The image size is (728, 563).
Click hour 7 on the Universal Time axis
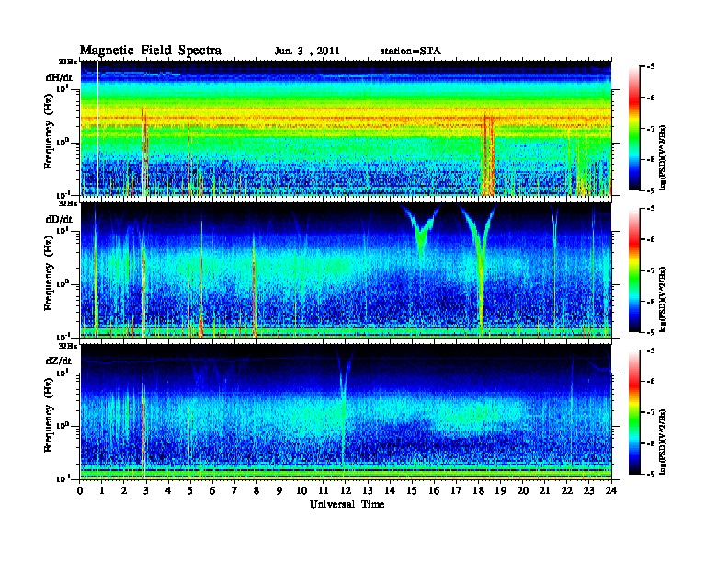[235, 490]
